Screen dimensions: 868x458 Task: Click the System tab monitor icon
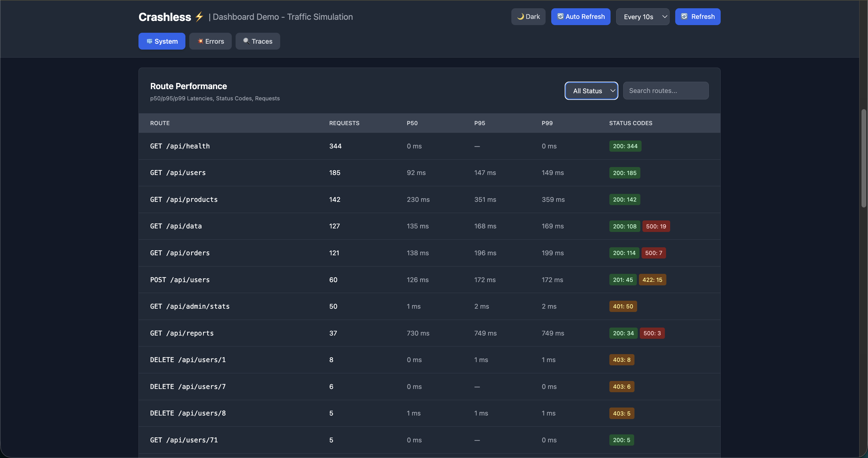[x=149, y=41]
